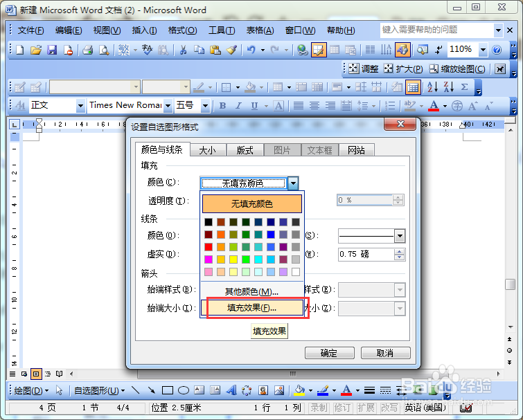Pick the white color swatch
Screen dimensions: 523x420
coord(296,272)
